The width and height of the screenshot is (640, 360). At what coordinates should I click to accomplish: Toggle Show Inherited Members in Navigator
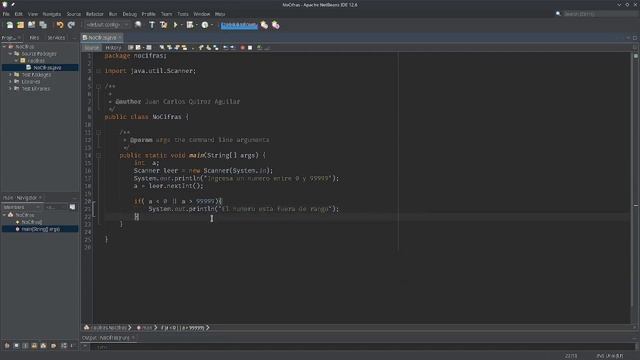(7, 345)
